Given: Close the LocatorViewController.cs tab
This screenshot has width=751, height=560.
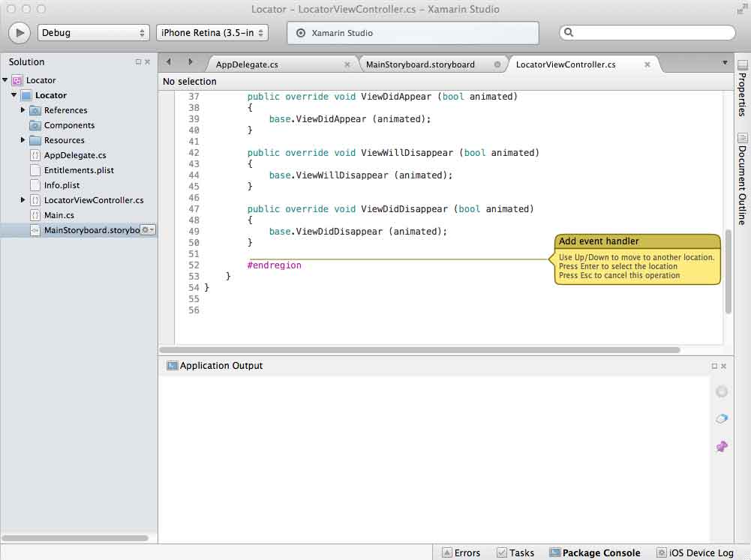Looking at the screenshot, I should tap(647, 64).
